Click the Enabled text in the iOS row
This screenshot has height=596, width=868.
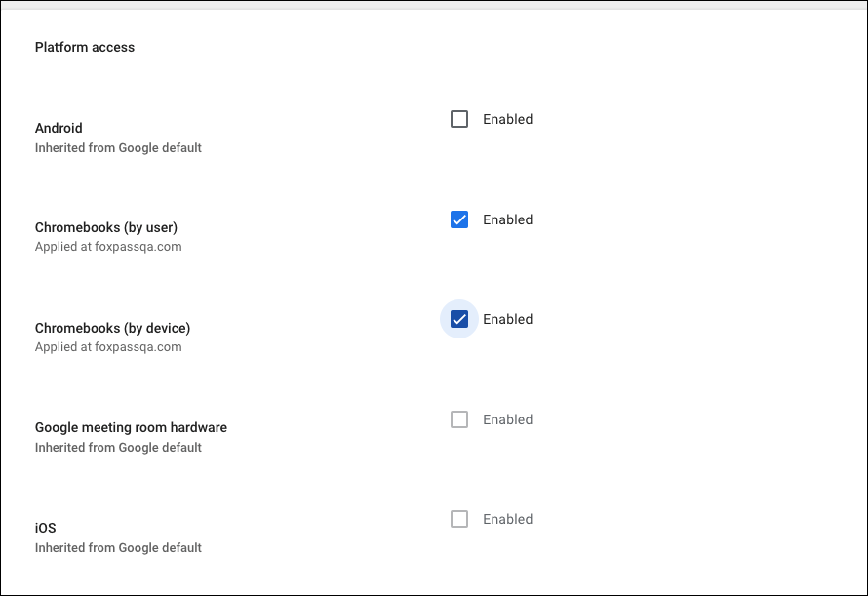click(507, 519)
